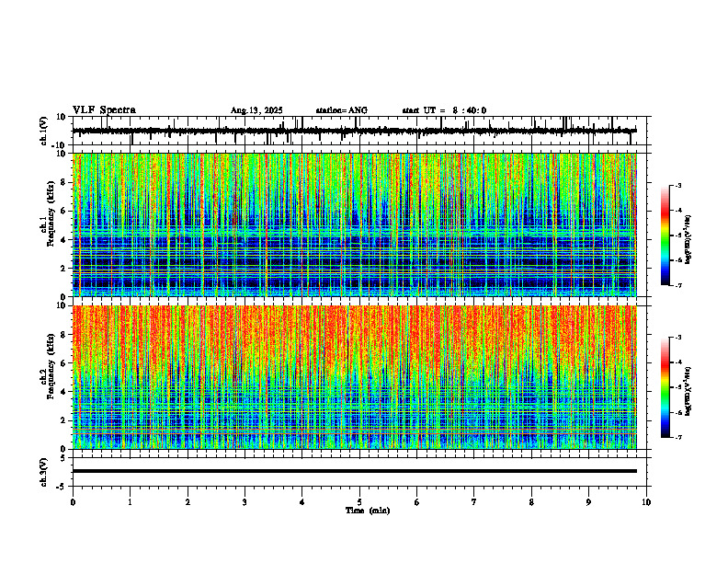Screen dimensions: 728x563
Task: Click the time axis end tick label "10"
Action: (646, 502)
